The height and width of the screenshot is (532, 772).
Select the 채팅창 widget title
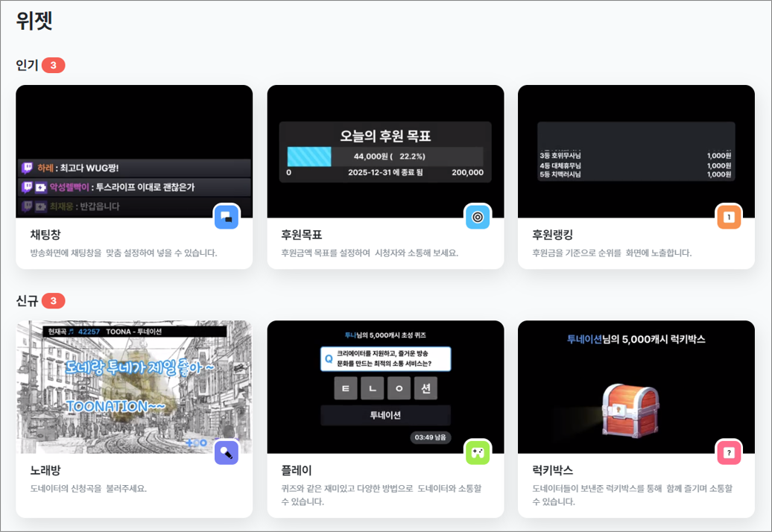coord(45,235)
